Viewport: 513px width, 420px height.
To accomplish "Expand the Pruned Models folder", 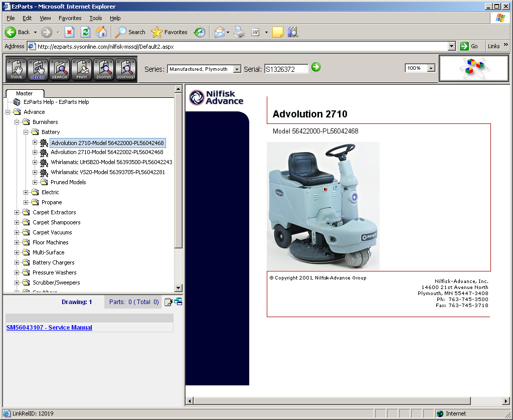I will pos(35,182).
